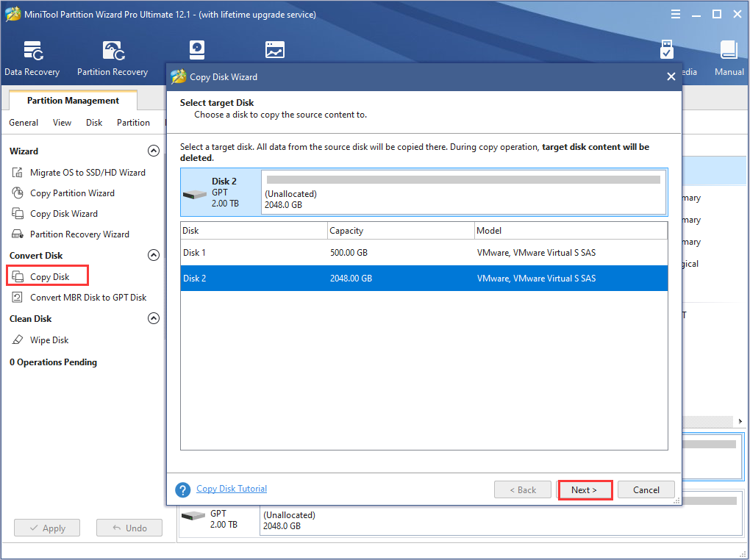The height and width of the screenshot is (560, 750).
Task: Click the help question mark icon
Action: (182, 489)
